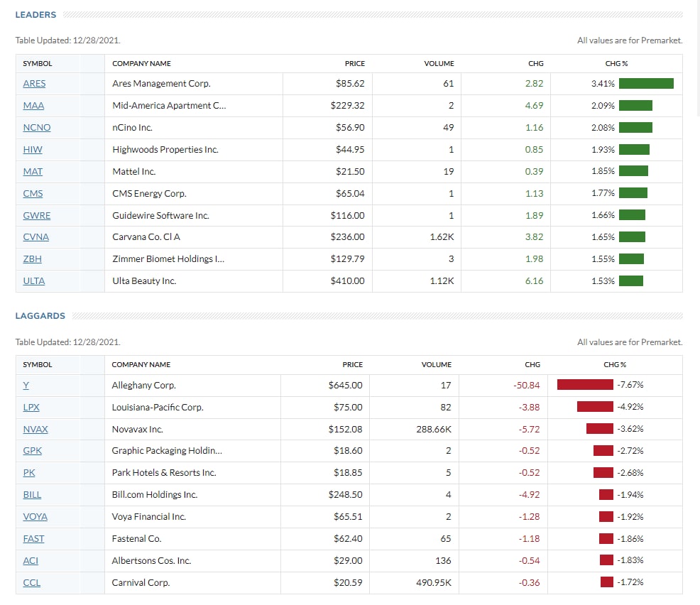Open the CMS ticker link
This screenshot has height=605, width=700.
[33, 193]
